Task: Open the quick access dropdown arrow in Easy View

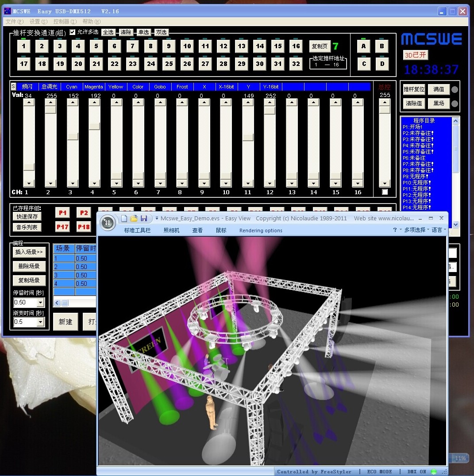Action: pos(157,218)
